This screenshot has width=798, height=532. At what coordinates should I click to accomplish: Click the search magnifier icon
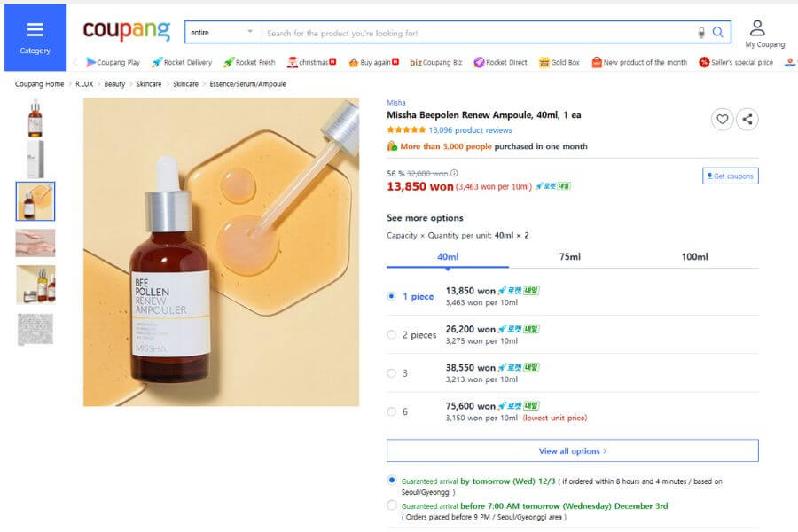pyautogui.click(x=718, y=33)
